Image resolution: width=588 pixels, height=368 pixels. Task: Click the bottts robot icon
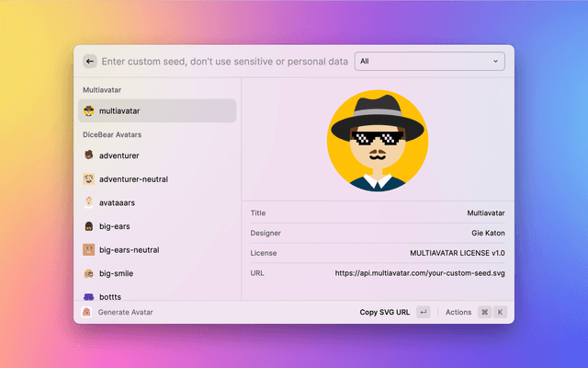click(x=88, y=296)
